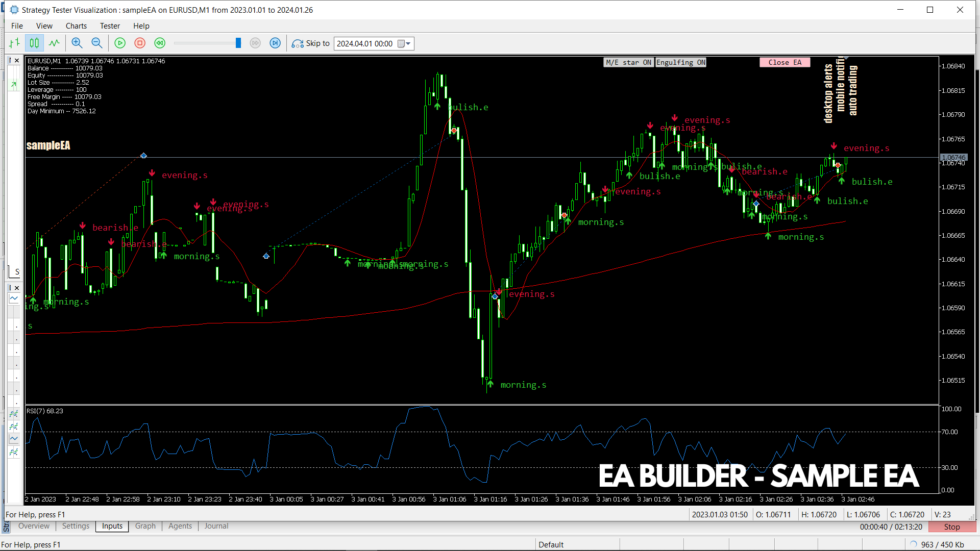Switch to the Inputs tab
The height and width of the screenshot is (551, 980).
pyautogui.click(x=111, y=525)
